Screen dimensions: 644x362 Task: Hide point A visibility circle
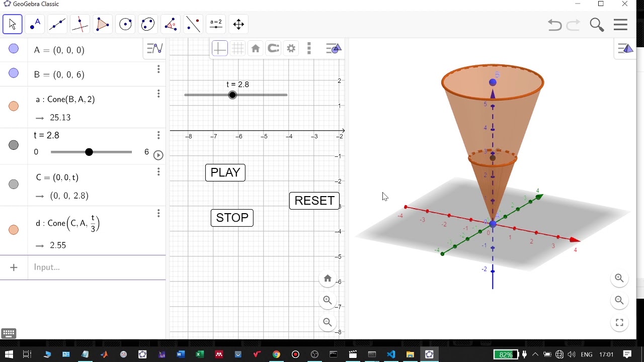pos(14,49)
